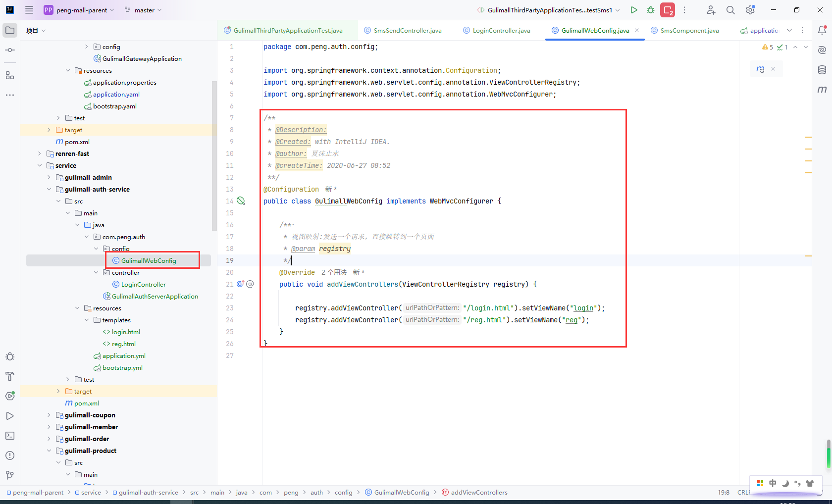
Task: Open the Structure tool window
Action: tap(10, 75)
